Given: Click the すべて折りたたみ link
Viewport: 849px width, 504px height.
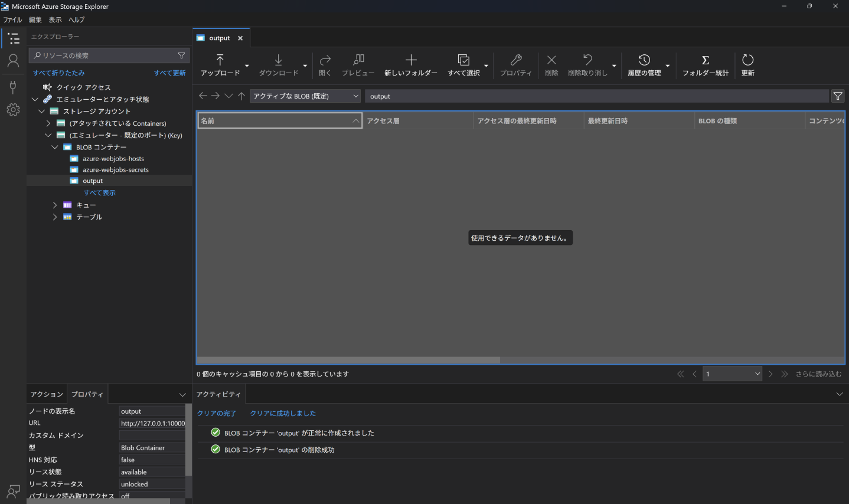Looking at the screenshot, I should coord(59,73).
